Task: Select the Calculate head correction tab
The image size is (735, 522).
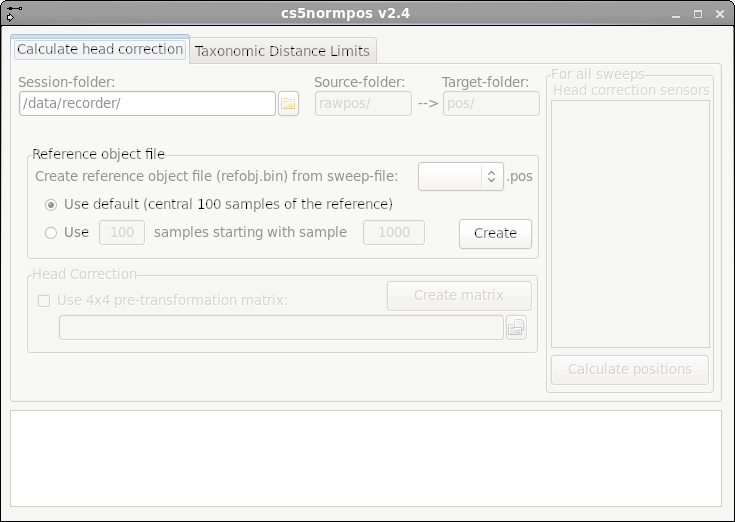Action: click(100, 49)
